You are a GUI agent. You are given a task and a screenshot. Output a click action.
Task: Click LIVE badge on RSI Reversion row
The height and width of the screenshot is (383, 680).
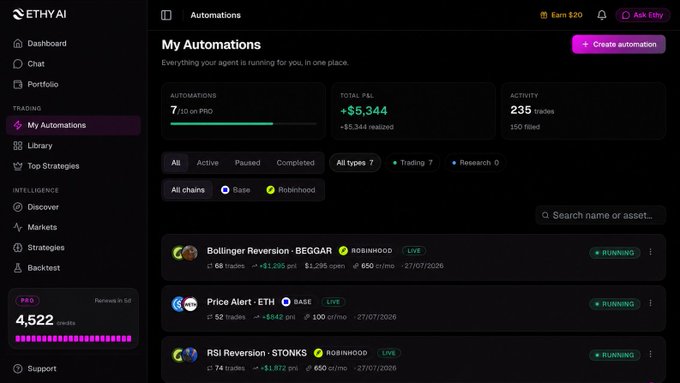[x=389, y=353]
